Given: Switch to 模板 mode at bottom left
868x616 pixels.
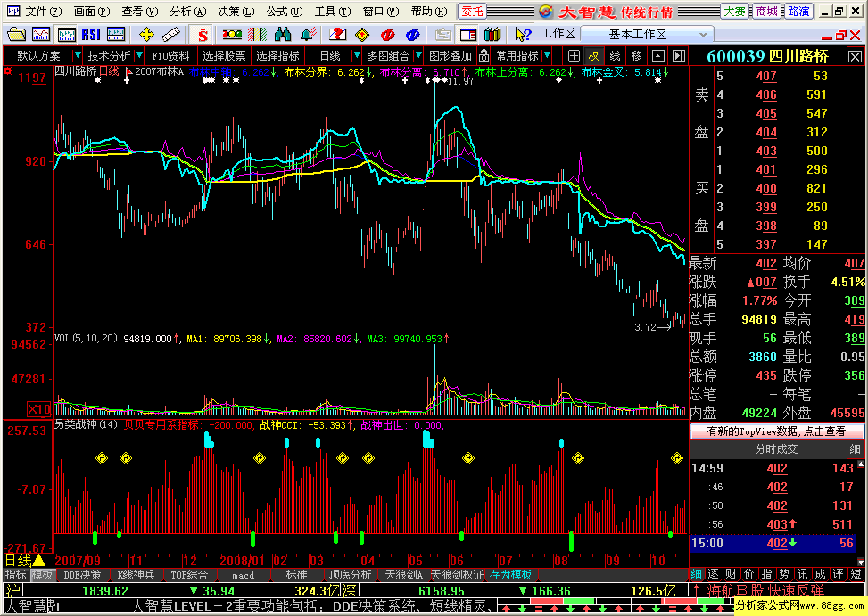Looking at the screenshot, I should (x=42, y=575).
